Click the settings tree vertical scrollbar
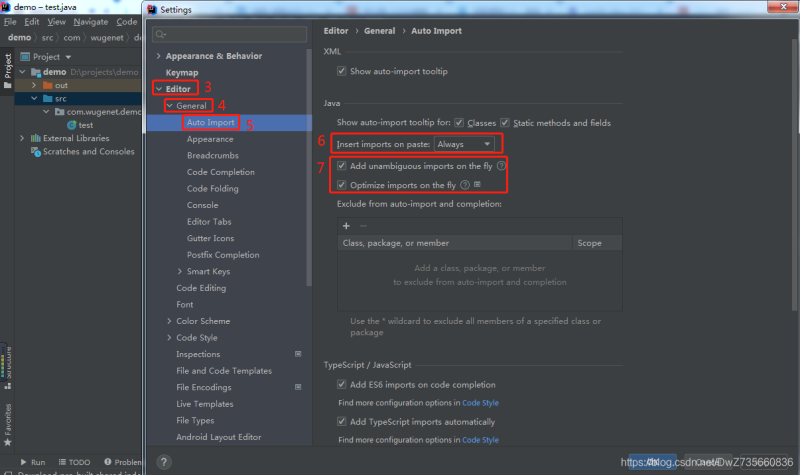Screen dimensions: 800x475 point(309,167)
